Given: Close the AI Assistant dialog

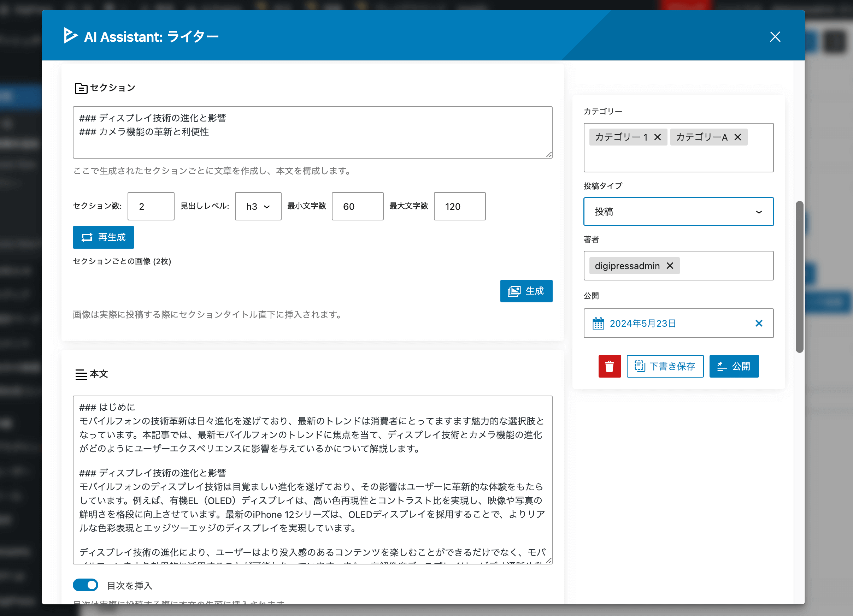Looking at the screenshot, I should point(775,37).
